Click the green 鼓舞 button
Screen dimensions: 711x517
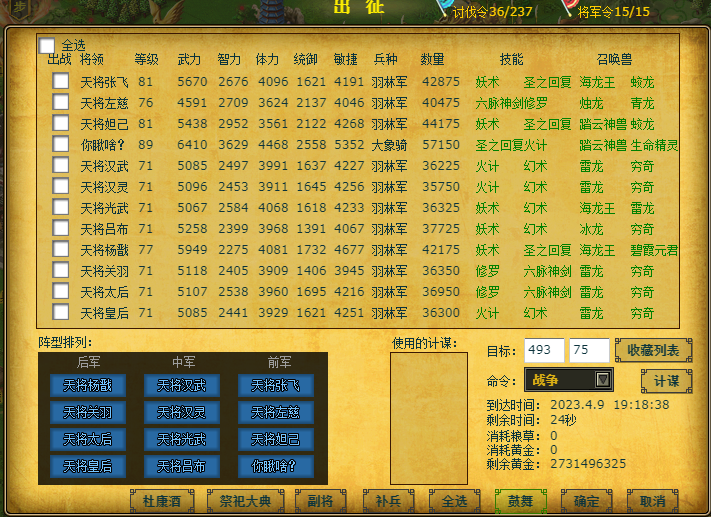[521, 501]
